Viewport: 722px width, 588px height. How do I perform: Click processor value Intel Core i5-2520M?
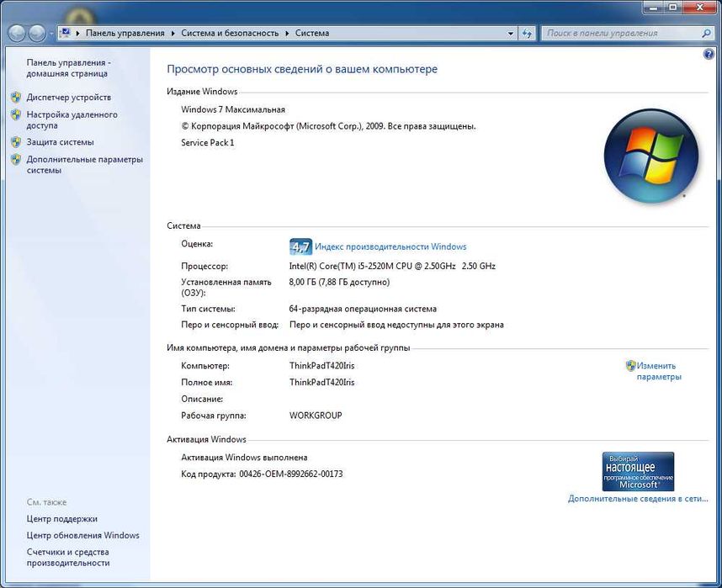point(392,266)
